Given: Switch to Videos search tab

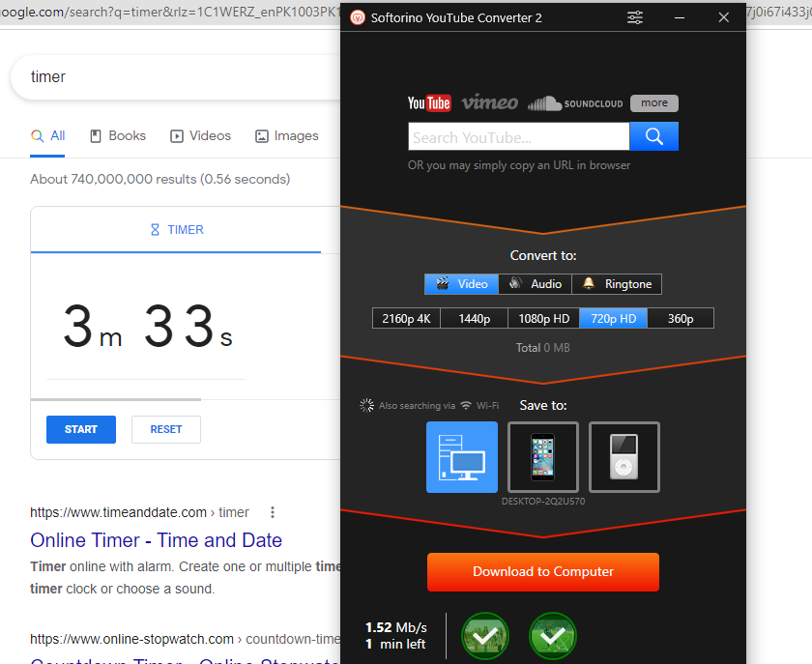Looking at the screenshot, I should coord(200,135).
